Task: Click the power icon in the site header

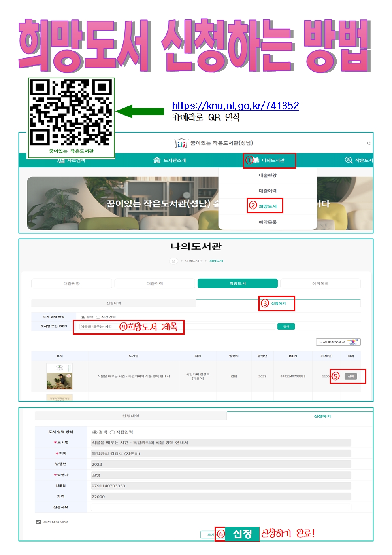Action: [x=369, y=143]
